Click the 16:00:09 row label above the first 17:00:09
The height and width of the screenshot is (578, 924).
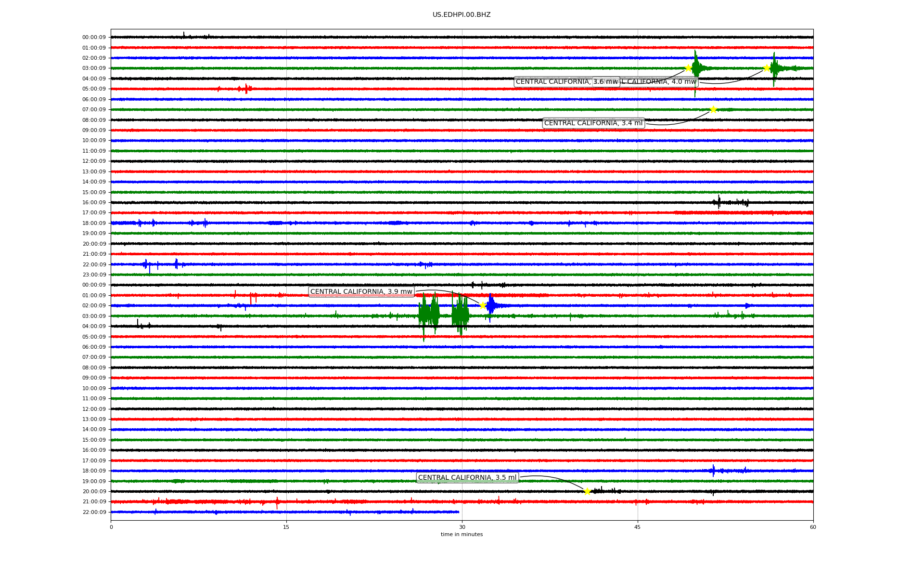(x=94, y=202)
